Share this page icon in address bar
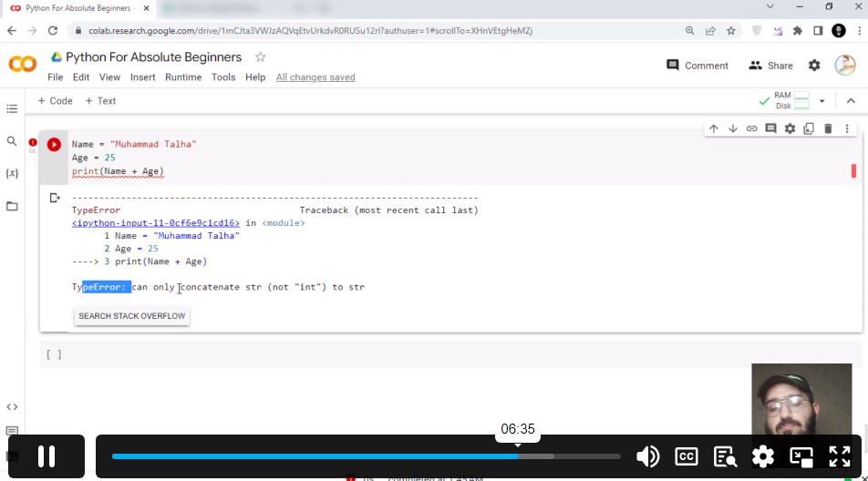 pyautogui.click(x=710, y=31)
